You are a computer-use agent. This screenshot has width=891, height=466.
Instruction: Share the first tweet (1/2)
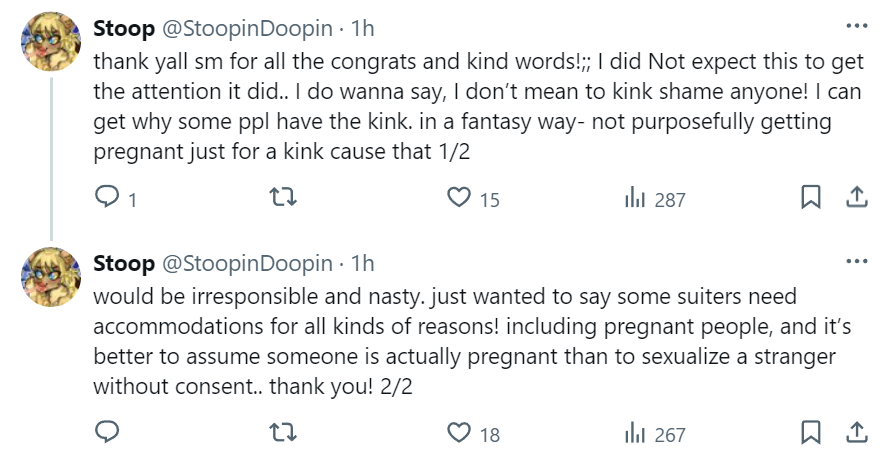[857, 198]
